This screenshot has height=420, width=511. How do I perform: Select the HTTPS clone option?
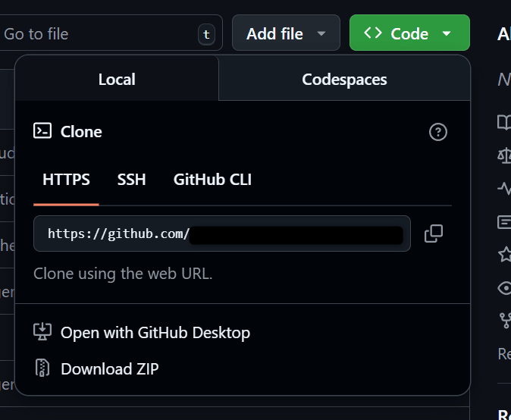pos(66,180)
